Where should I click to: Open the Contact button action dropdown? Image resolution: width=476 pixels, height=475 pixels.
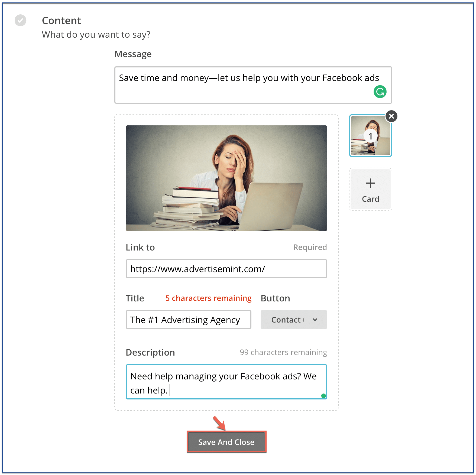pos(293,320)
